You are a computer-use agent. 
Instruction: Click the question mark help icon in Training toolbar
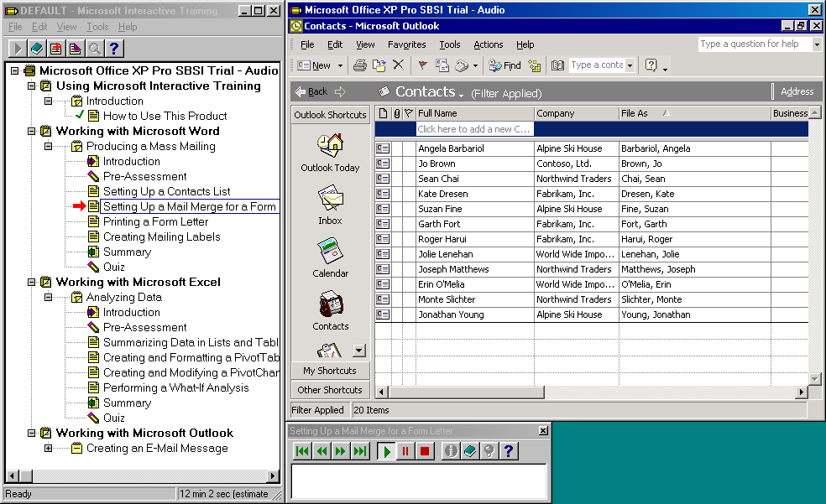point(114,49)
